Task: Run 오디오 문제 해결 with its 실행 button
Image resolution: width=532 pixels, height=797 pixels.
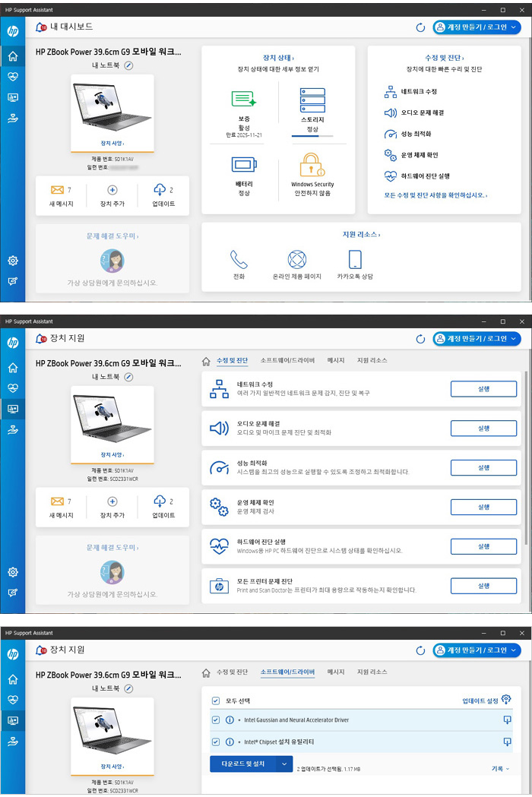Action: click(x=483, y=429)
